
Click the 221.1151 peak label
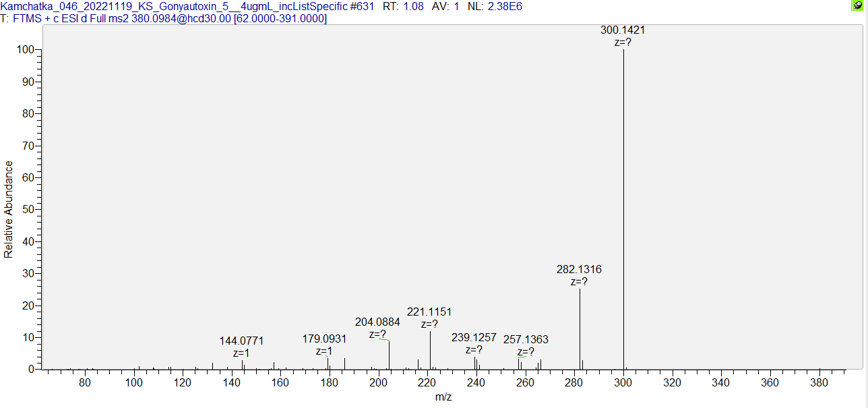point(429,312)
